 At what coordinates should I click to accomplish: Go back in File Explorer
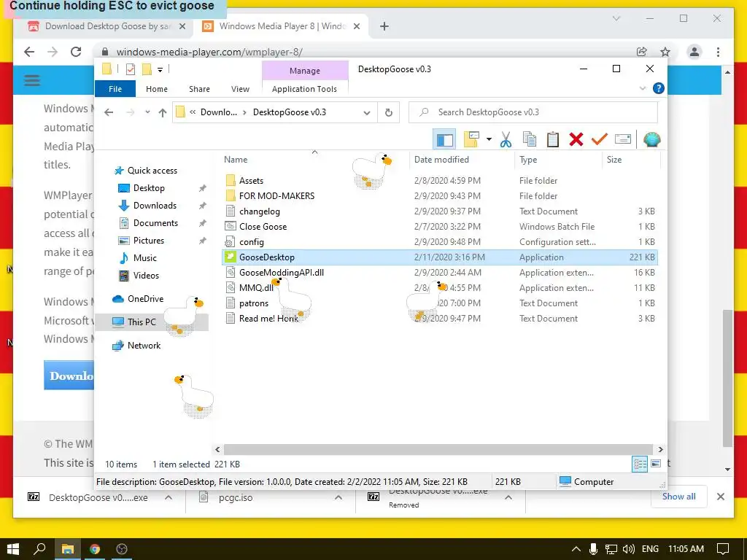tap(109, 112)
